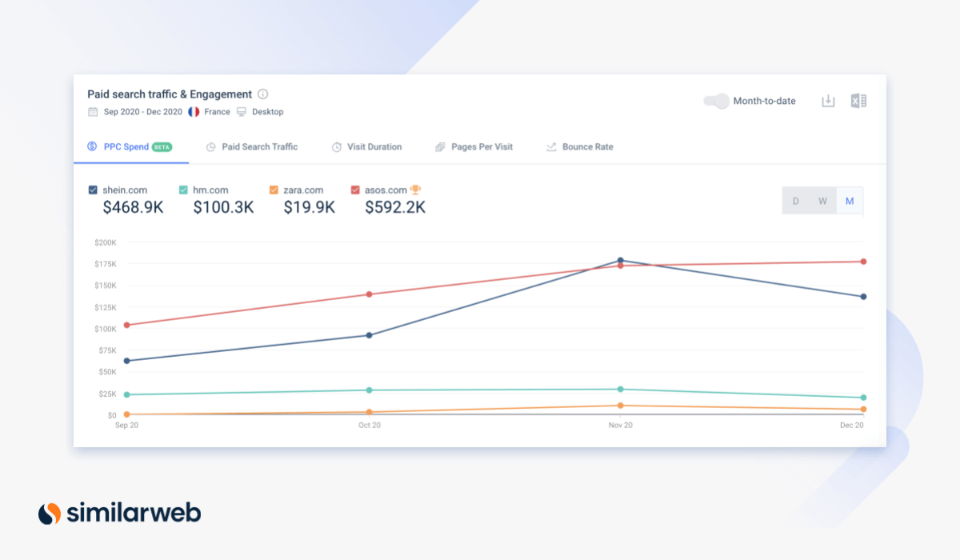
Task: Toggle the Month-to-date switch
Action: (x=716, y=101)
